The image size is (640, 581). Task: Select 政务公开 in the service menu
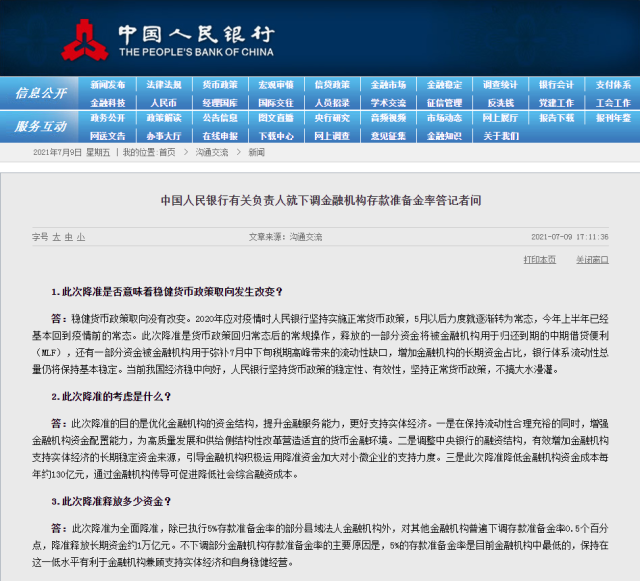tap(108, 118)
